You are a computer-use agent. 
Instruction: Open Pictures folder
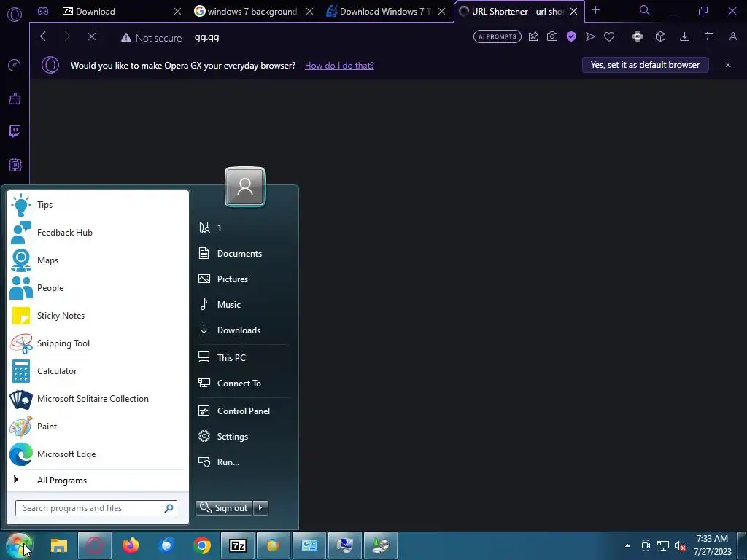(x=244, y=279)
